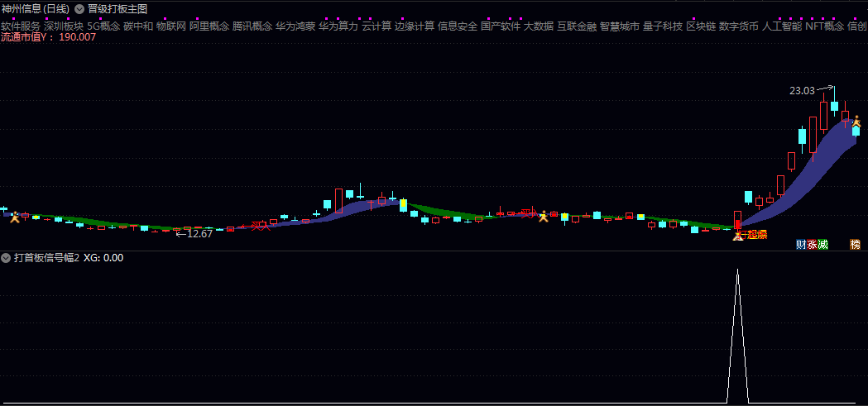The height and width of the screenshot is (406, 868).
Task: Open the dropdown arrow beside 神州信息(日线)
Action: click(x=79, y=9)
